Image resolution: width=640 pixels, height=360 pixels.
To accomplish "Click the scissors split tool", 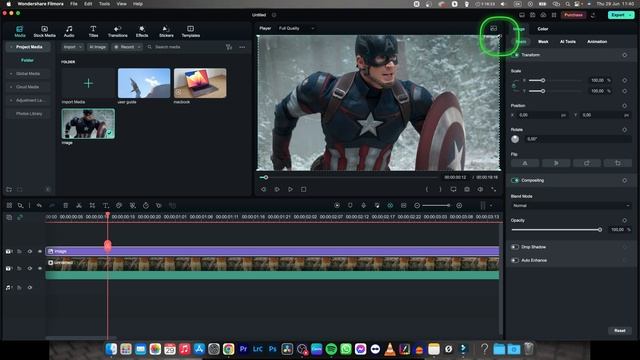I will [x=79, y=205].
